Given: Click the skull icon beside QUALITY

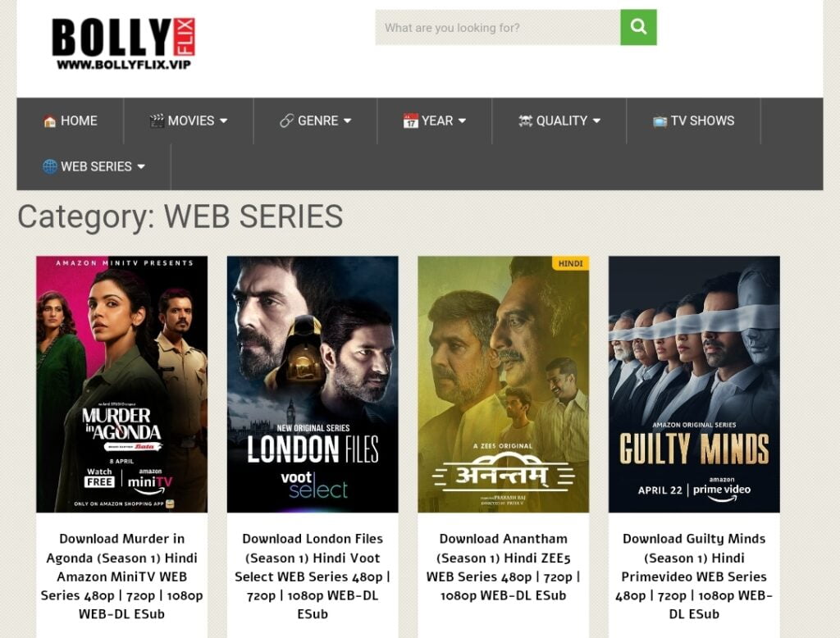Looking at the screenshot, I should tap(525, 121).
